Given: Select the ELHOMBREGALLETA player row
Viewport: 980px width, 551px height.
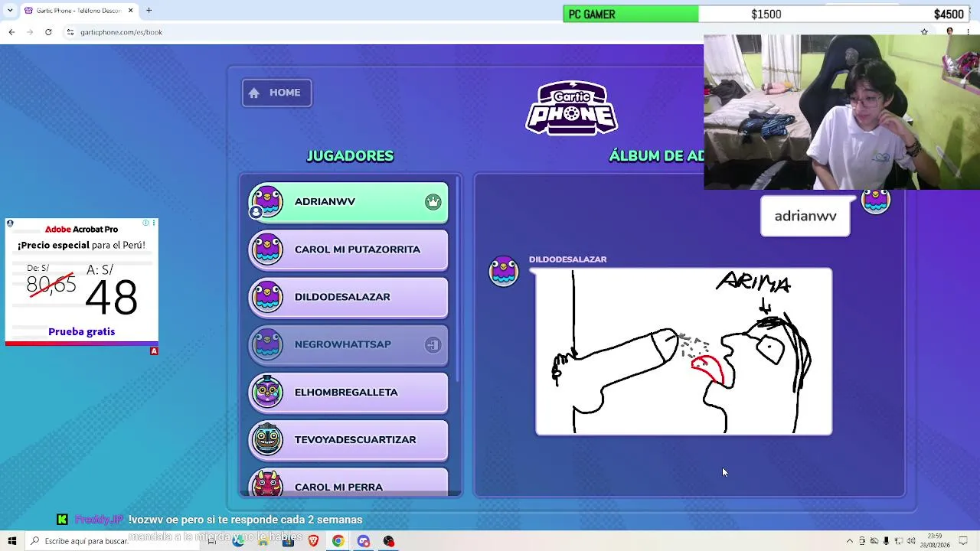Looking at the screenshot, I should click(x=348, y=392).
